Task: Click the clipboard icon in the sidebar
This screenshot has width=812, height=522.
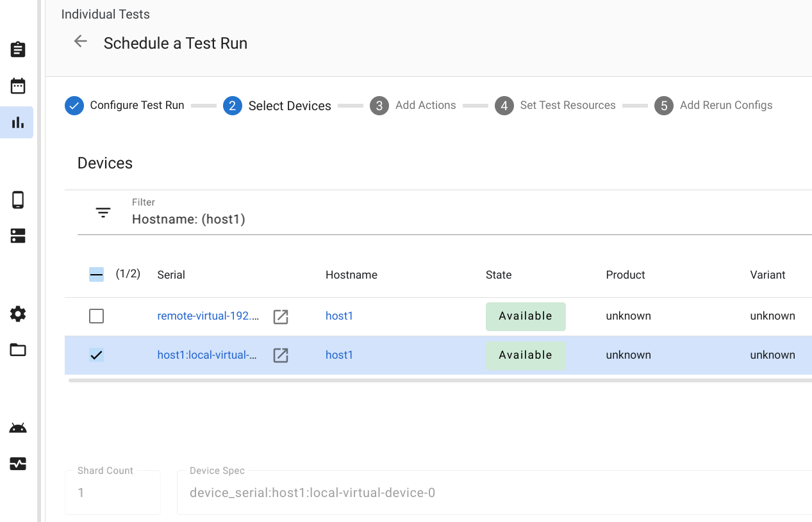Action: tap(18, 49)
